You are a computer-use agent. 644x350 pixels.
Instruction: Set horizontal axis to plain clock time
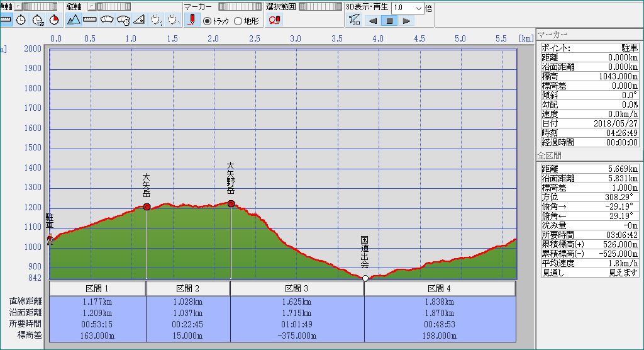[21, 20]
